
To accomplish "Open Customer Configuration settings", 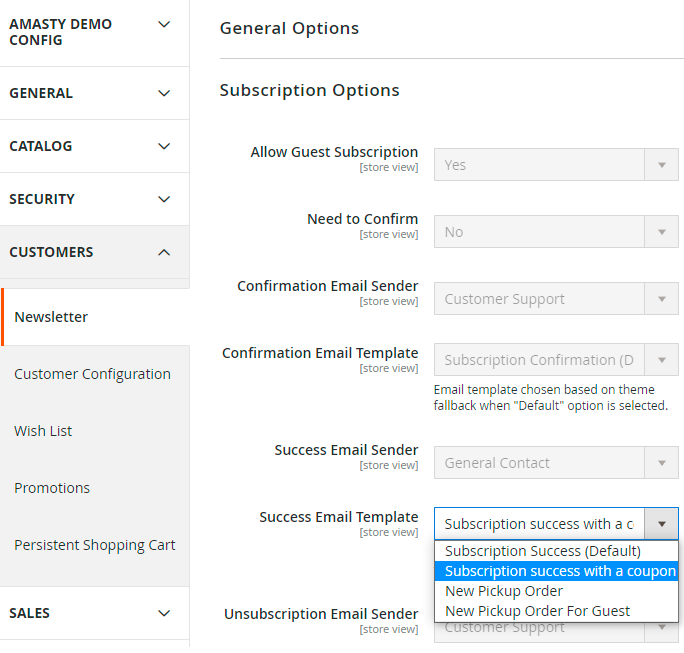I will 92,374.
